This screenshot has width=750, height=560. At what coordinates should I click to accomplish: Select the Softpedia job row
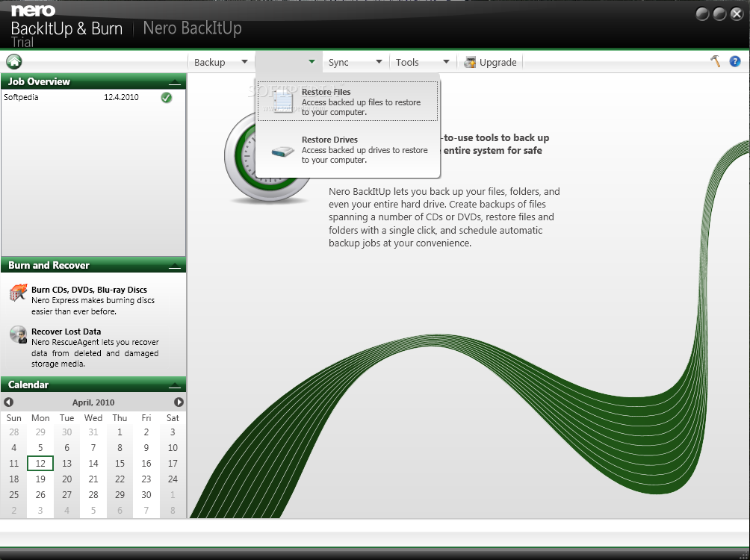tap(93, 97)
